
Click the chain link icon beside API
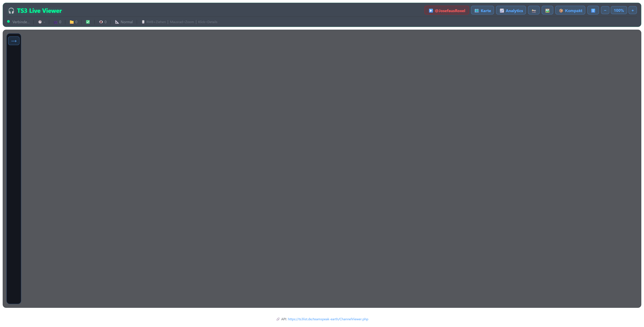[x=278, y=319]
